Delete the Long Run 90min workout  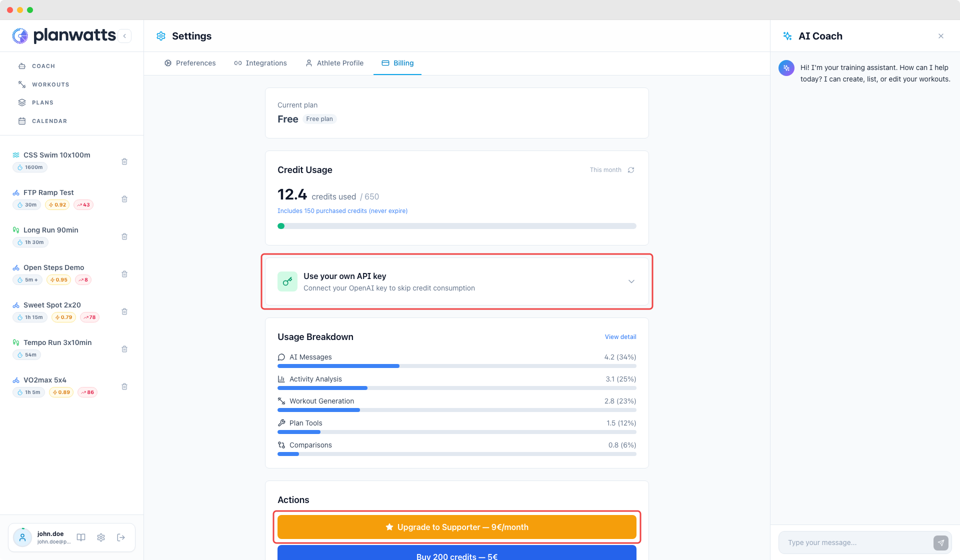pyautogui.click(x=124, y=236)
